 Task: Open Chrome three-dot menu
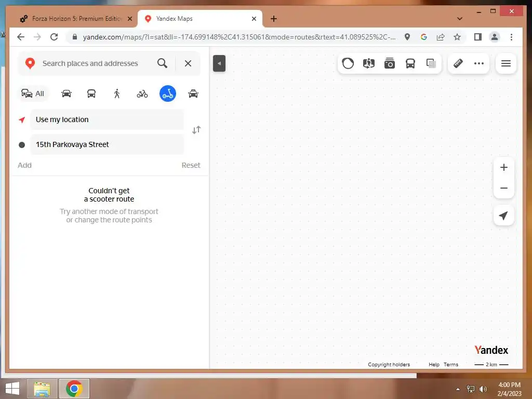pos(511,37)
